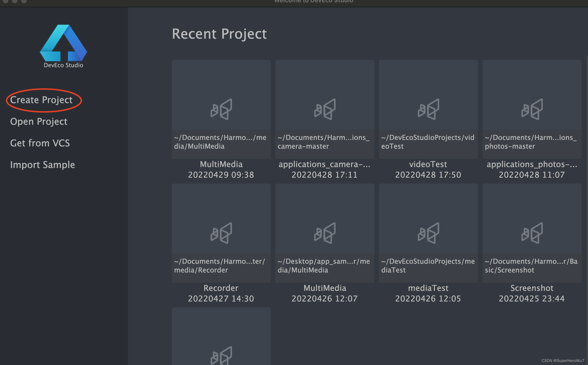
Task: Click the project icon in the bottom-row card
Action: [x=221, y=356]
